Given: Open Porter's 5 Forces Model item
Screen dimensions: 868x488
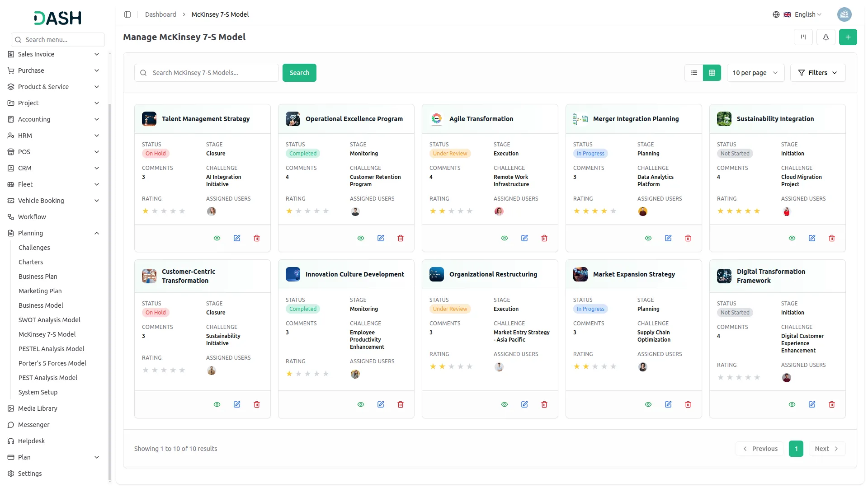Looking at the screenshot, I should pyautogui.click(x=52, y=363).
